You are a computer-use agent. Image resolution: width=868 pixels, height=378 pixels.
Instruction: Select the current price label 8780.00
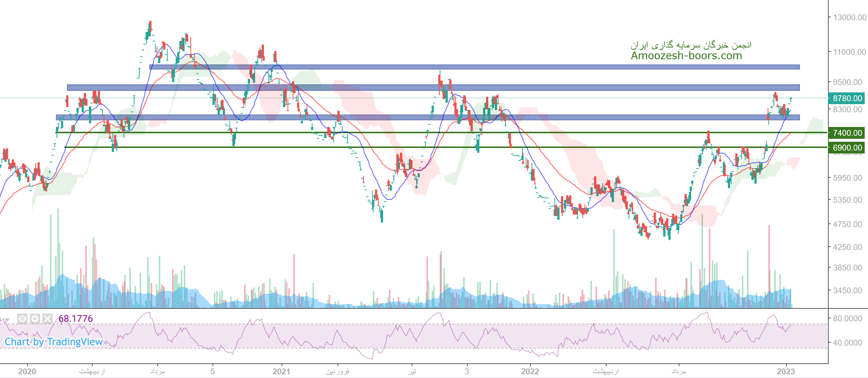(x=847, y=99)
